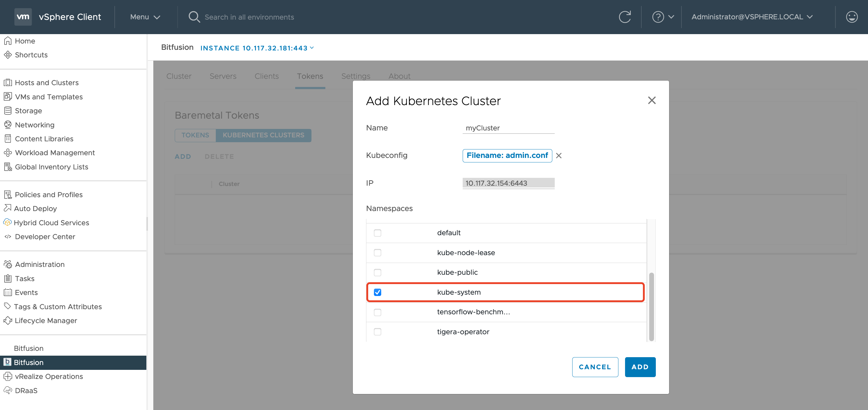
Task: Switch to the Cluster tab
Action: point(179,76)
